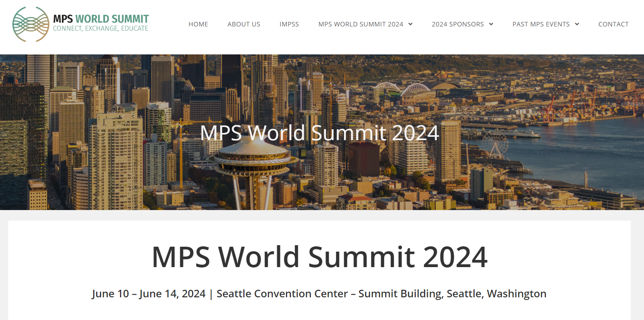Open the Past MPS Events menu item
644x320 pixels.
click(541, 24)
